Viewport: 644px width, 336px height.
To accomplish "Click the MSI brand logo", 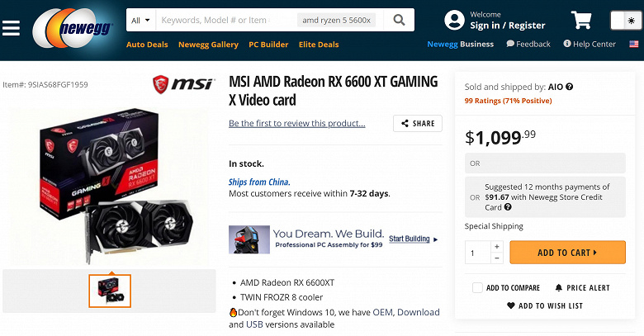I will [184, 85].
